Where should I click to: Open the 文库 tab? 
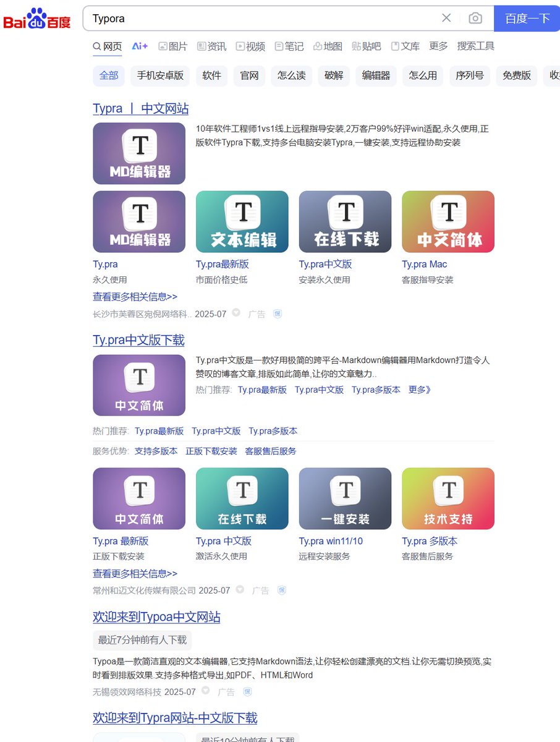pos(405,46)
